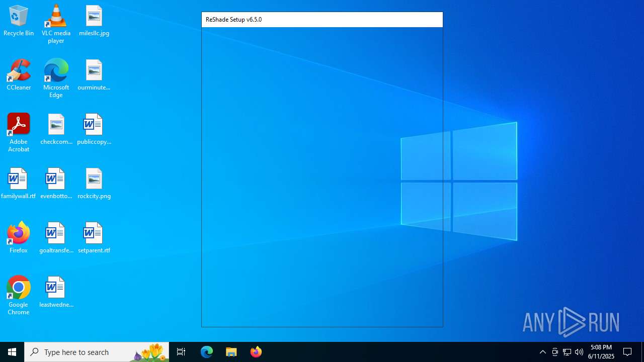Screen dimensions: 644x362
Task: Select the Adobe Acrobat desktop shortcut
Action: coord(19,133)
